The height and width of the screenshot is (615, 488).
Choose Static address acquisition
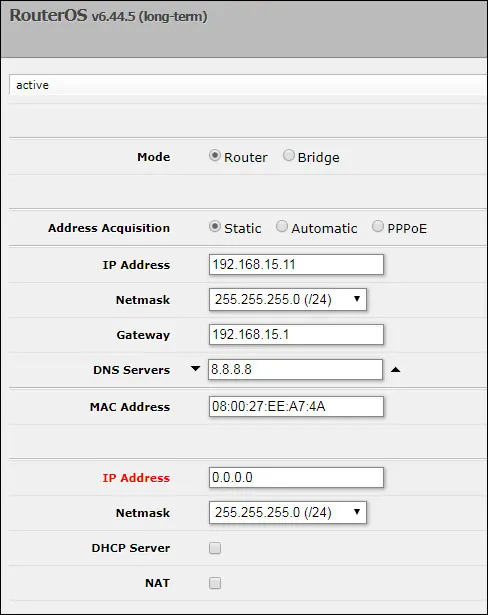click(215, 227)
